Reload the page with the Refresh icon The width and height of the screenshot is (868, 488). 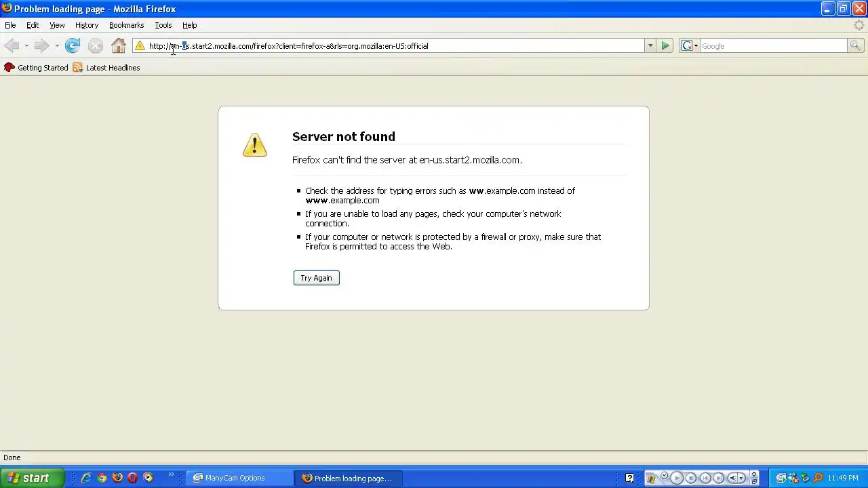pyautogui.click(x=73, y=45)
